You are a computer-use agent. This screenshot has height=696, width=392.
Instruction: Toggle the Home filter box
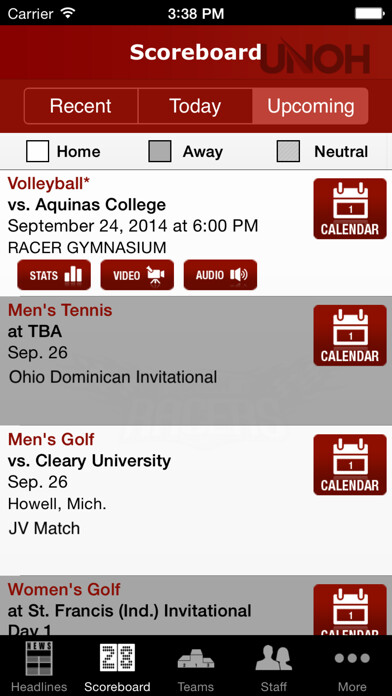[37, 151]
